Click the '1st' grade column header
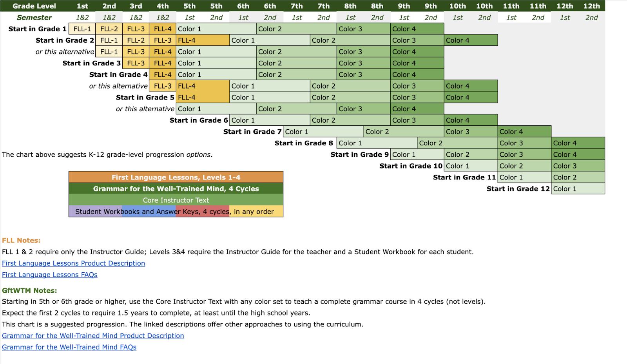 tap(82, 6)
